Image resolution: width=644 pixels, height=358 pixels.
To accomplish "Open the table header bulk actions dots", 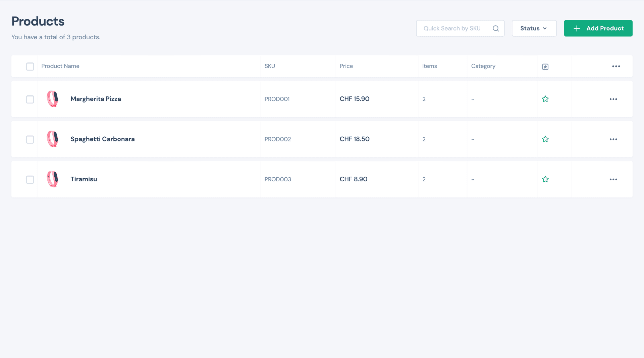I will pos(616,66).
